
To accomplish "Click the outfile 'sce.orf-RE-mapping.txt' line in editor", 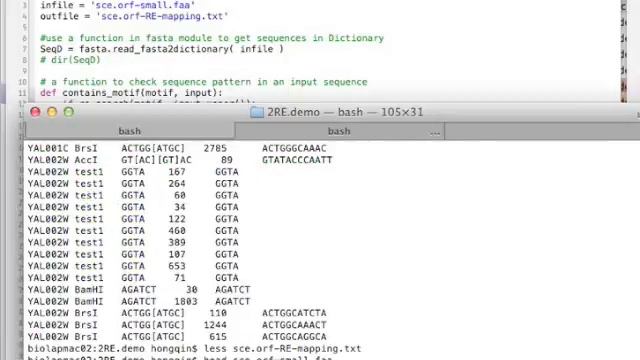I will [134, 16].
